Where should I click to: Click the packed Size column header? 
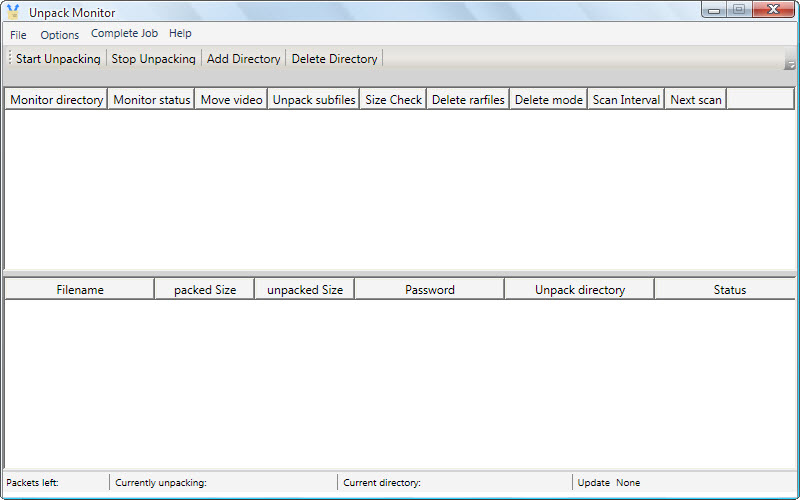point(205,290)
